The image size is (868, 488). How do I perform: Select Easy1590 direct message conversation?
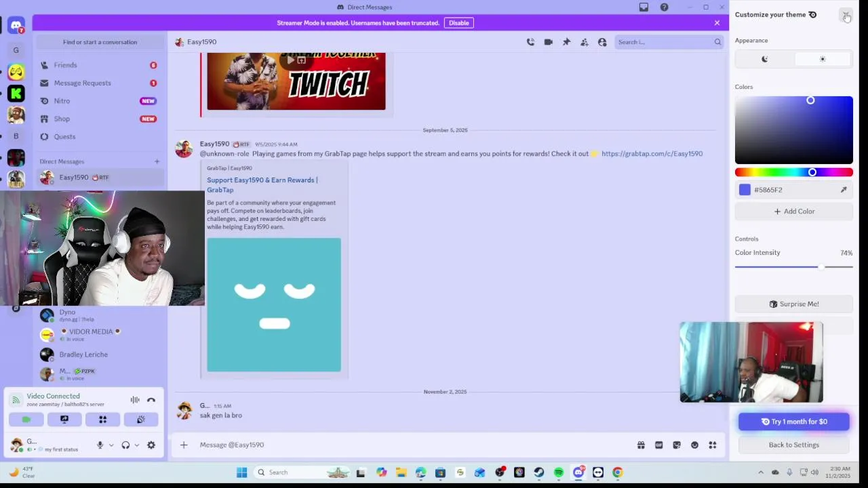tap(100, 178)
